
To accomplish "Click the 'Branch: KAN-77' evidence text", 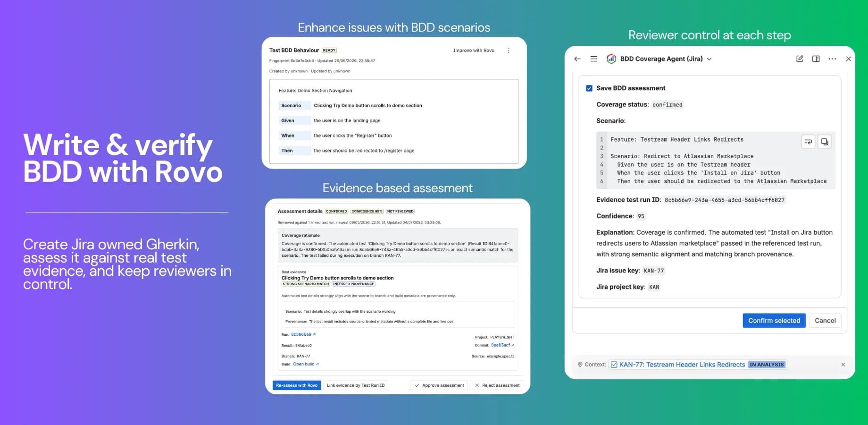I will click(x=296, y=356).
